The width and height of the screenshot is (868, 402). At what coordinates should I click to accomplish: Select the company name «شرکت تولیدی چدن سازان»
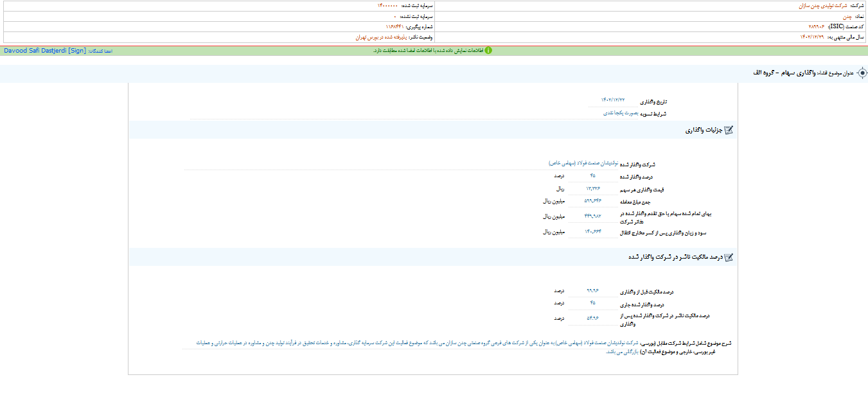[x=816, y=5]
